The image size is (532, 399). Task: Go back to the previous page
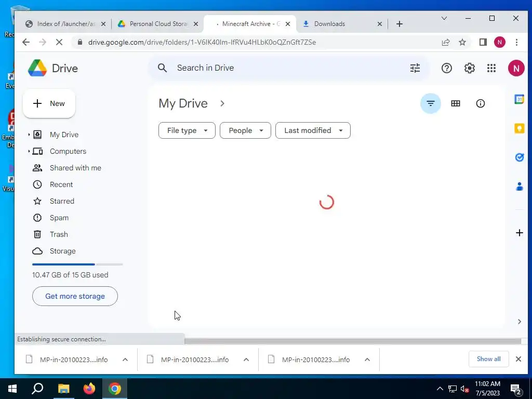(26, 42)
